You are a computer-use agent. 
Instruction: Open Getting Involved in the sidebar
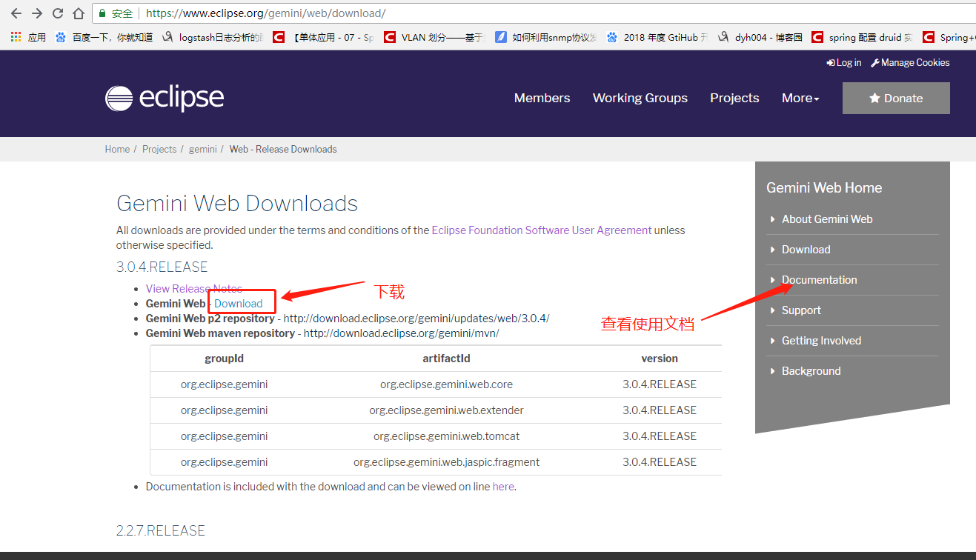click(x=821, y=341)
